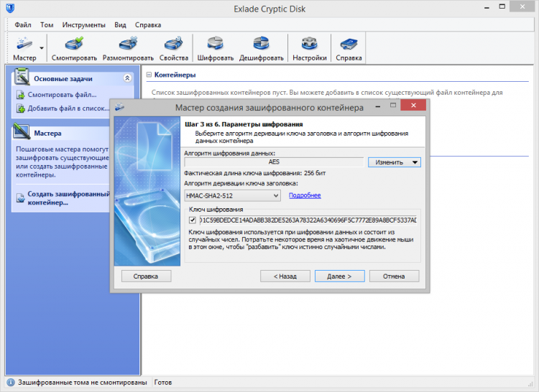Screen dimensions: 539x392
Task: Open the Инструменты menu
Action: [x=83, y=24]
